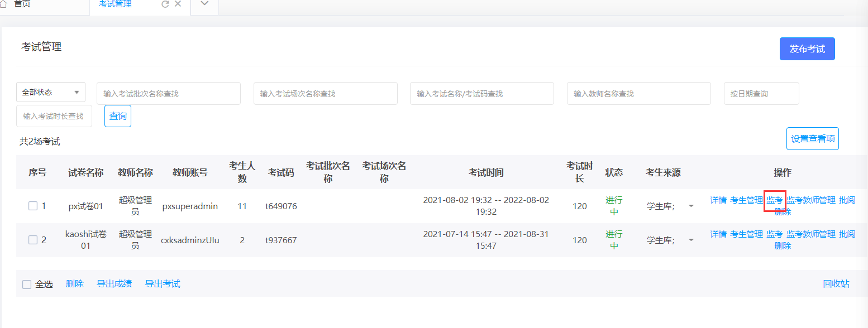868x328 pixels.
Task: Open 详情 for the kaoshi试卷01 exam
Action: click(718, 234)
